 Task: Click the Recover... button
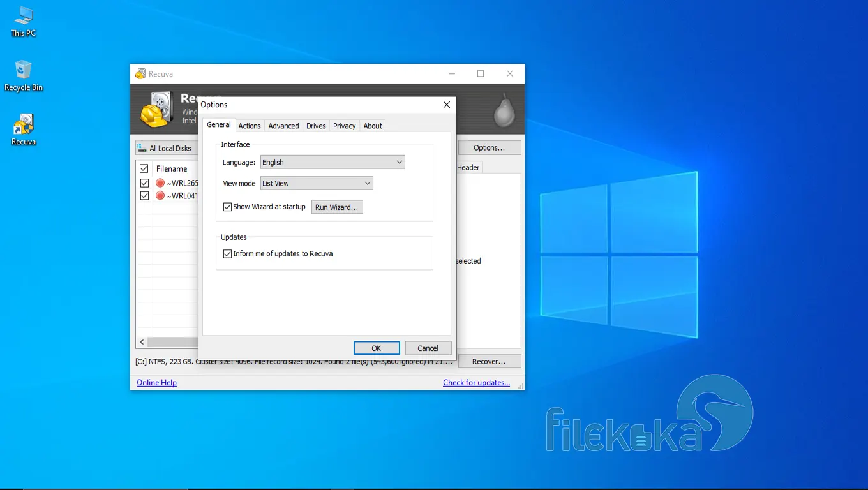click(490, 362)
